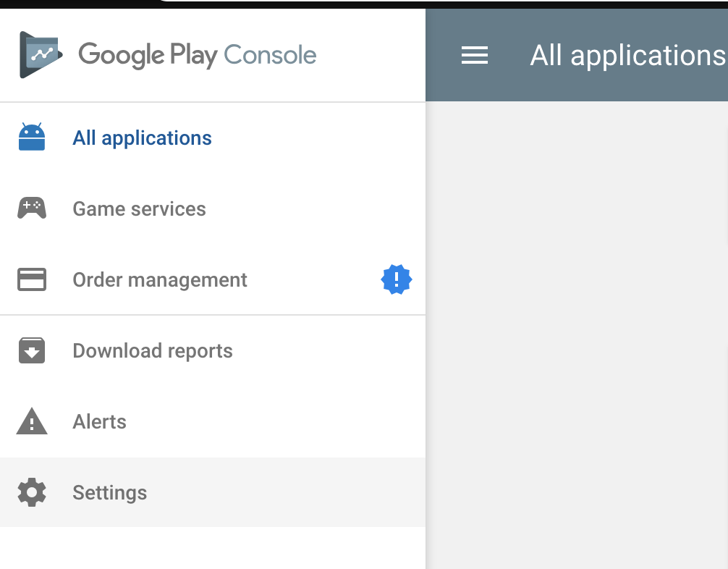Click the gamepad icon for Game services
The image size is (728, 569).
[32, 208]
